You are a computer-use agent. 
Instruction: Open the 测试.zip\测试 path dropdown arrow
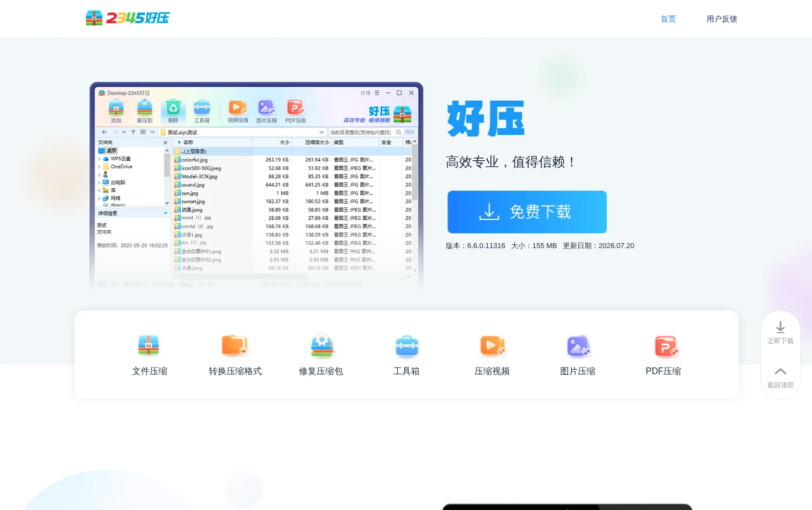point(321,132)
